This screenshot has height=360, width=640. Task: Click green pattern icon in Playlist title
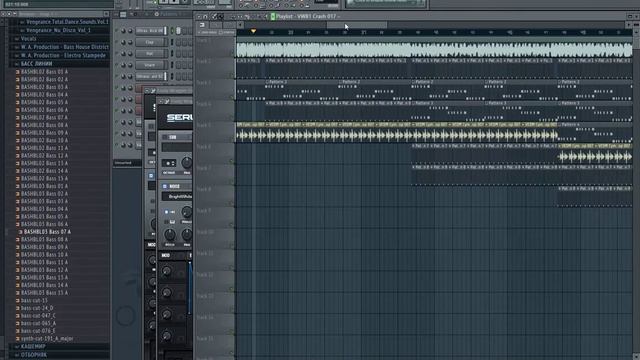(x=273, y=17)
